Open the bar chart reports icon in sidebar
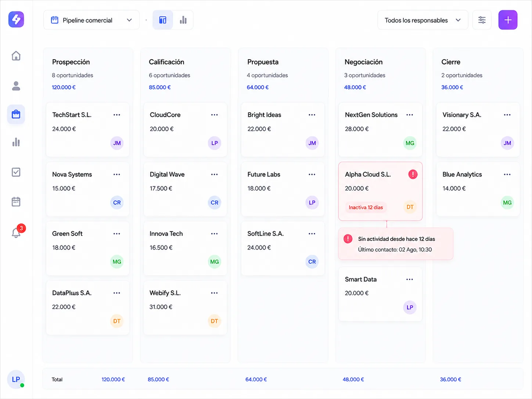This screenshot has height=399, width=532. tap(16, 142)
